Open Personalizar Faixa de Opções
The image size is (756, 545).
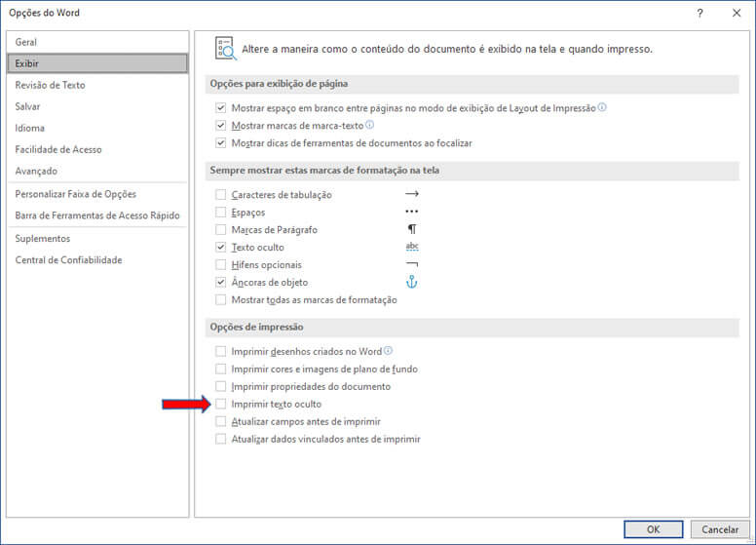[x=97, y=194]
